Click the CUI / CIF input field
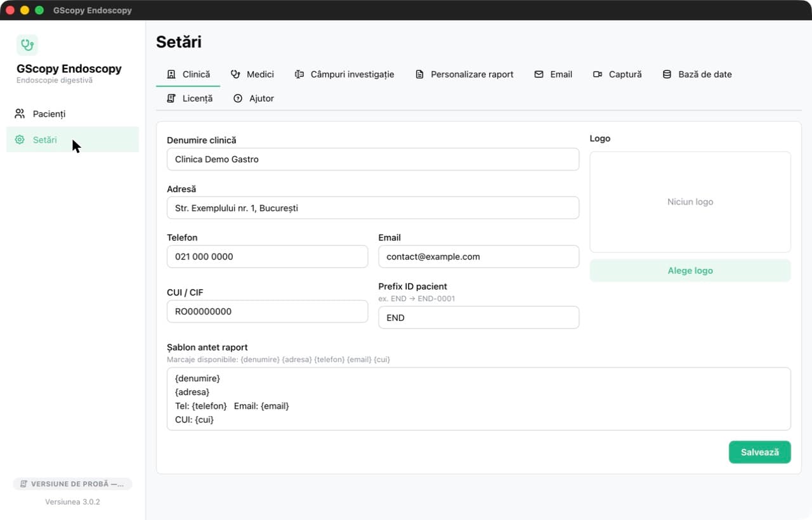 [267, 311]
